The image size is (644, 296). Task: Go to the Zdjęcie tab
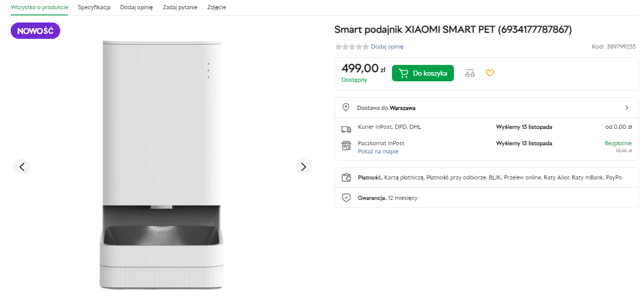tap(217, 7)
